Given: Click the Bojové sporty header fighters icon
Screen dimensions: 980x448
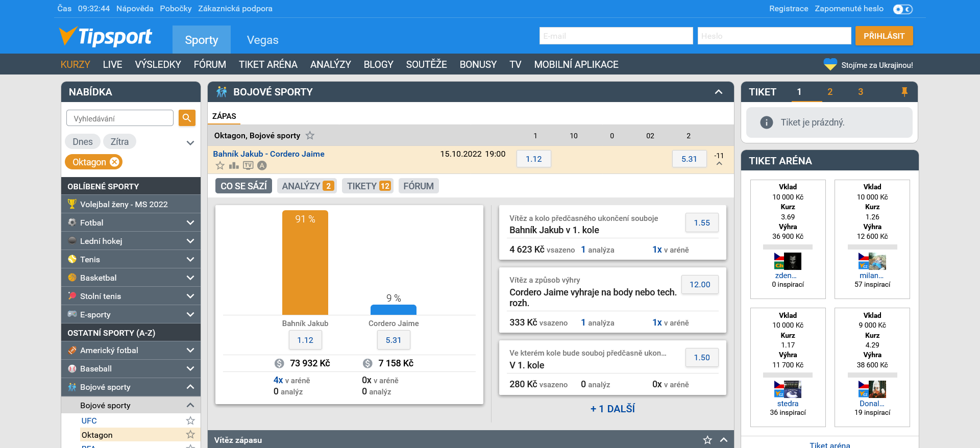Looking at the screenshot, I should [222, 92].
